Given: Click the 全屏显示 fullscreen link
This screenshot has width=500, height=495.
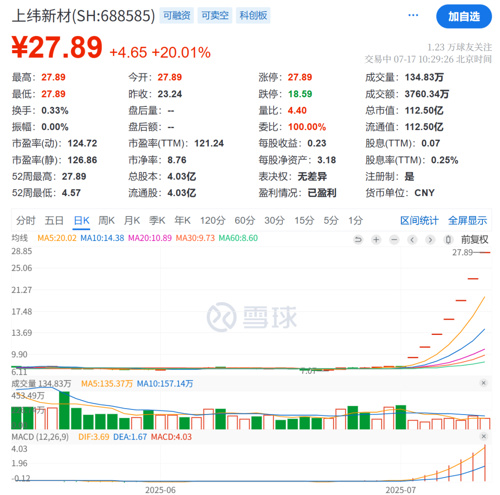Looking at the screenshot, I should (x=467, y=220).
